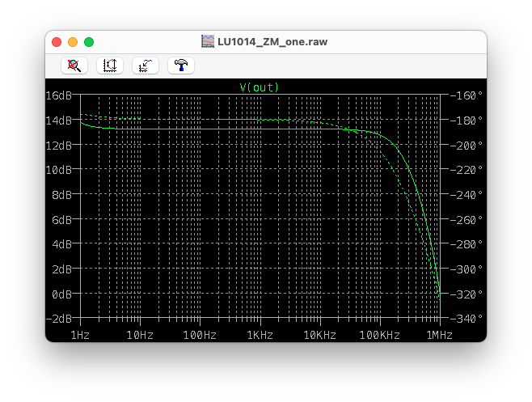The height and width of the screenshot is (402, 532).
Task: Click the autorange axes toolbar icon
Action: [x=110, y=66]
